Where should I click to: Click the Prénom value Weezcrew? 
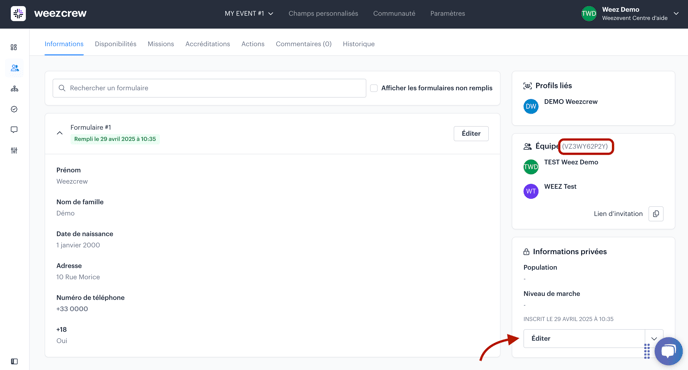tap(72, 181)
